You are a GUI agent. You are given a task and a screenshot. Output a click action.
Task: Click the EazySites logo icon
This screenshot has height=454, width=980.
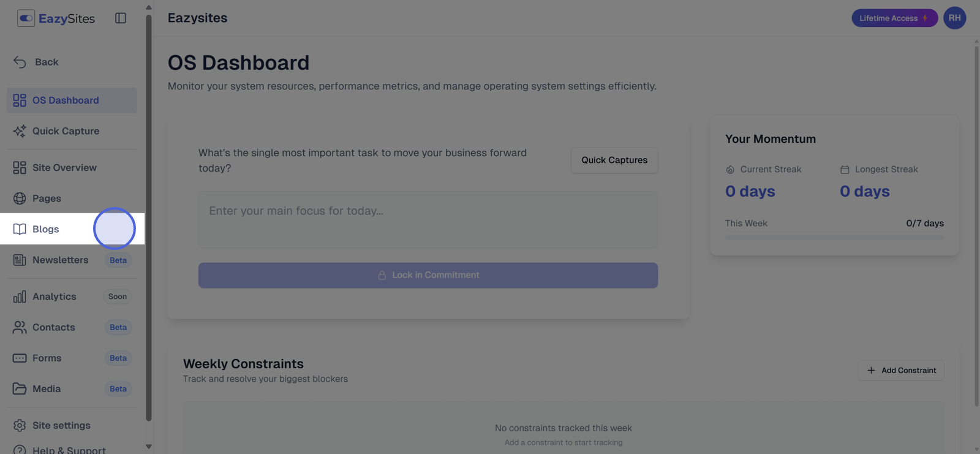[x=26, y=18]
